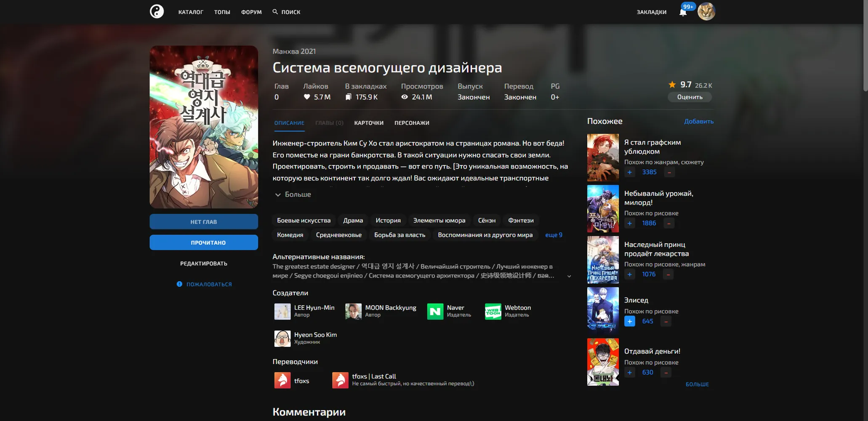Downvote similarity for Отдавай деньги!
The width and height of the screenshot is (868, 421).
(x=666, y=373)
